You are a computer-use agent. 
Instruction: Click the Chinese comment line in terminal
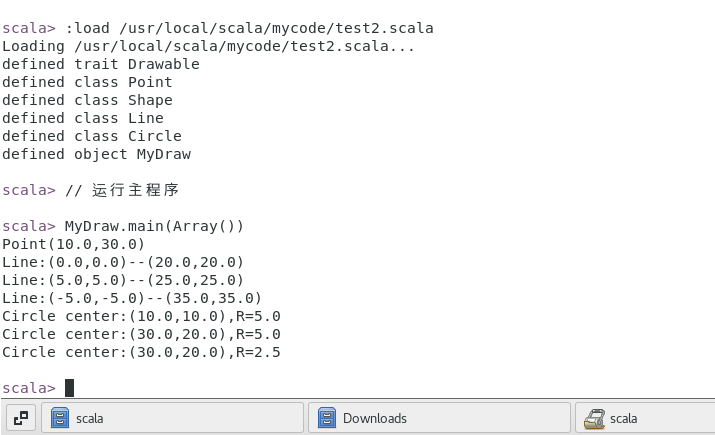point(122,190)
